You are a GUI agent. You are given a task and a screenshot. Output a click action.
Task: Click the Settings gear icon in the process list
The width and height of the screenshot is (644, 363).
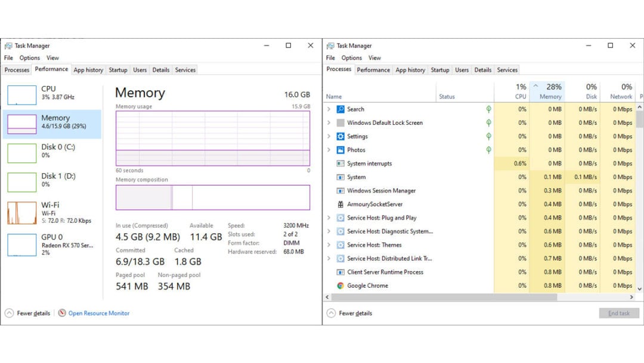tap(342, 136)
